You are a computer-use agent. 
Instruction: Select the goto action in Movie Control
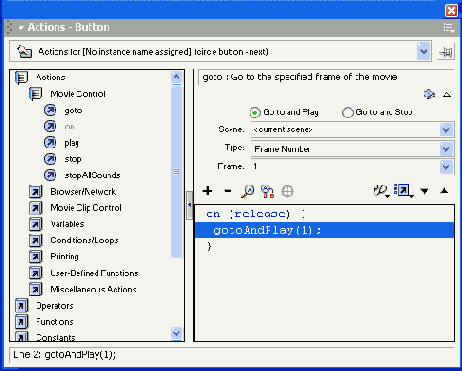click(73, 110)
